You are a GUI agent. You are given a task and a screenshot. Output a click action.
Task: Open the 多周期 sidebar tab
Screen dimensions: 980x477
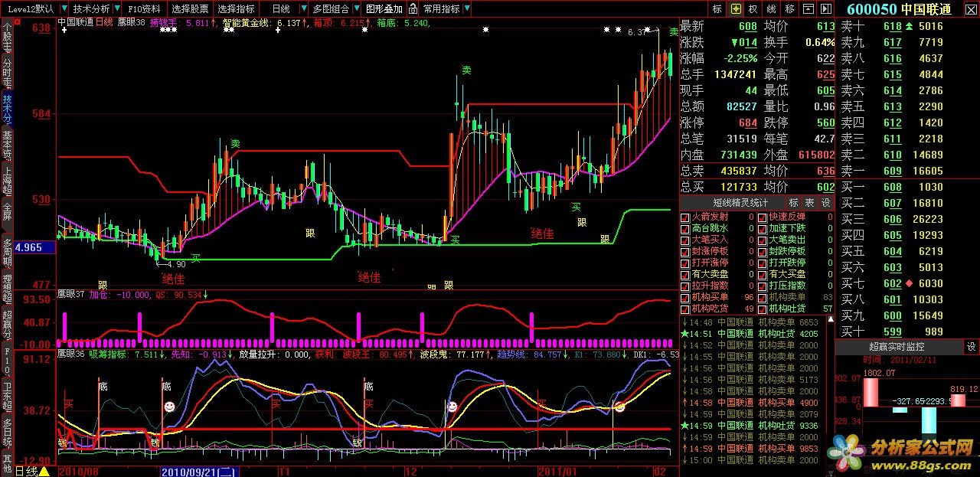[7, 252]
